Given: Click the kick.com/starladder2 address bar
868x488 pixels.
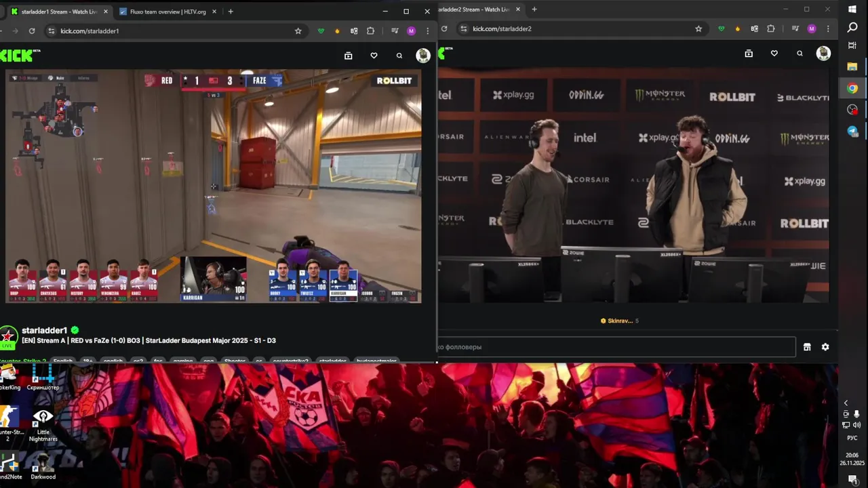Looking at the screenshot, I should pos(581,28).
